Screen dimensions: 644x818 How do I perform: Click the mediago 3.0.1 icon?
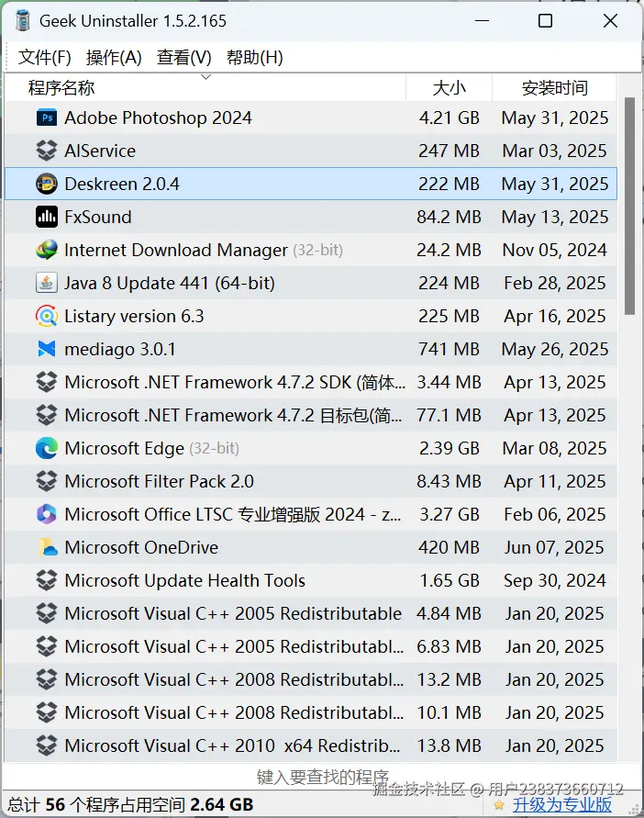point(47,349)
